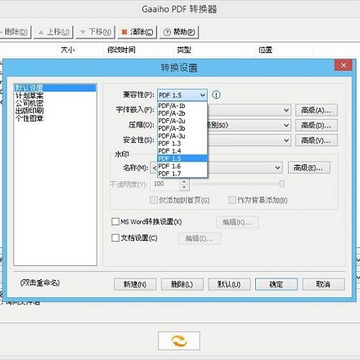This screenshot has height=360, width=360.
Task: Enable the MS Word转换设置 checkbox
Action: [115, 222]
